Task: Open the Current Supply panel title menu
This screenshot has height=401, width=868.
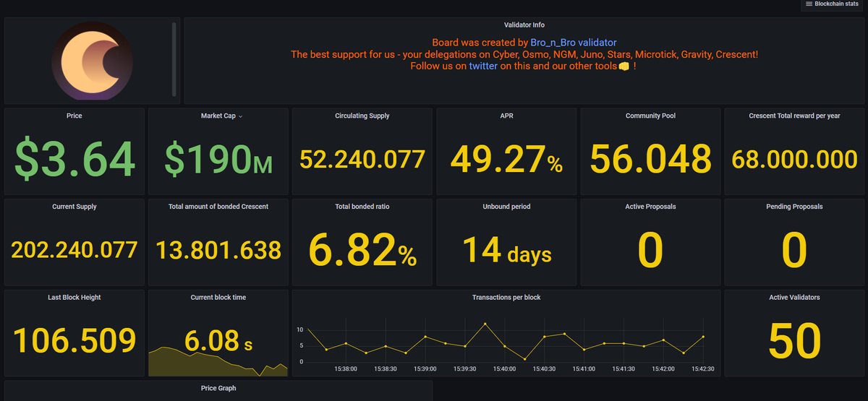Action: (74, 207)
